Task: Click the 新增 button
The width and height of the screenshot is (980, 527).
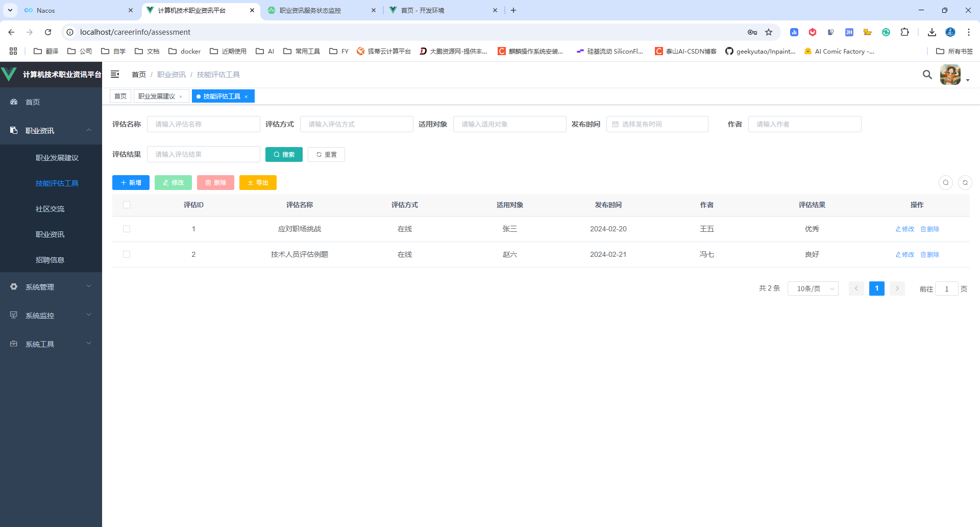Action: click(131, 182)
